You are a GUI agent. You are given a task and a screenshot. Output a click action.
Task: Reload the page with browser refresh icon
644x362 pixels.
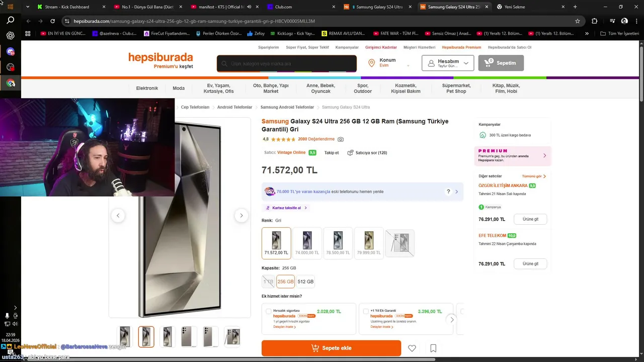pyautogui.click(x=53, y=21)
